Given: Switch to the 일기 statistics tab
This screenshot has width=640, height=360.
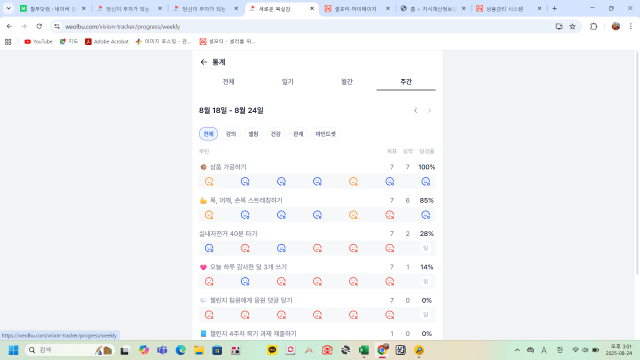Looking at the screenshot, I should [287, 82].
